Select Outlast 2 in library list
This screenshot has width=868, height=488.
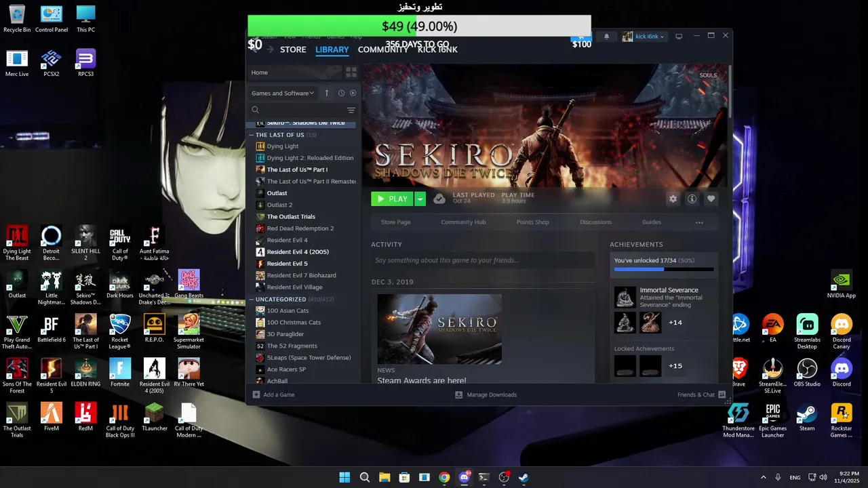point(279,205)
